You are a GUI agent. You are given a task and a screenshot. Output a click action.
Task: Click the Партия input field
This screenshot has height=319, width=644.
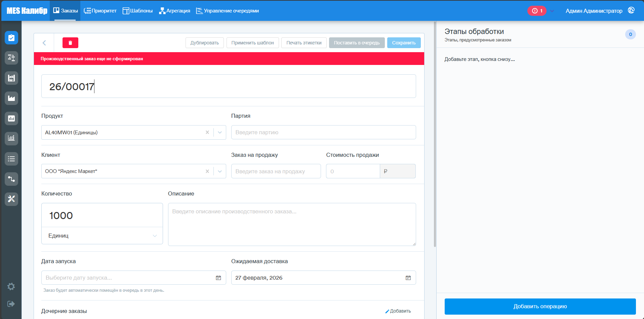323,132
